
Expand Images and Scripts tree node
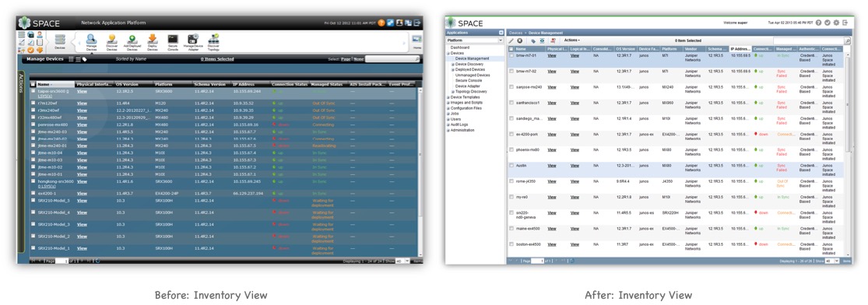pyautogui.click(x=448, y=103)
